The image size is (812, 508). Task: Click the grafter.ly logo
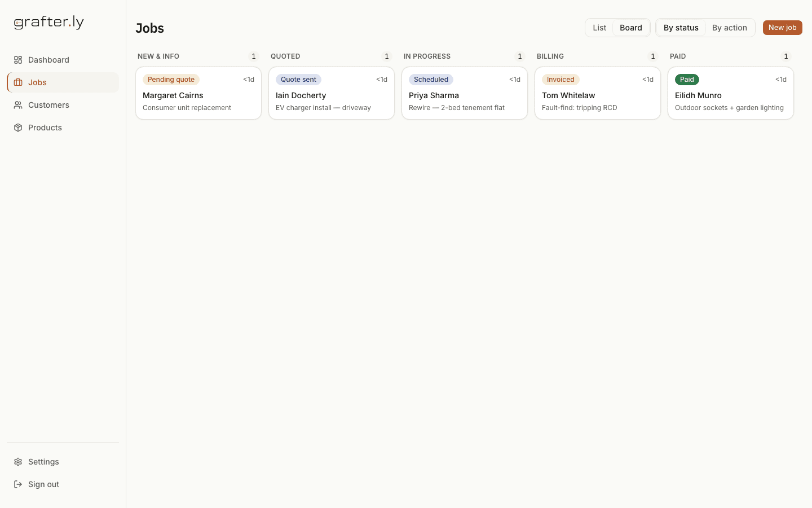point(49,22)
